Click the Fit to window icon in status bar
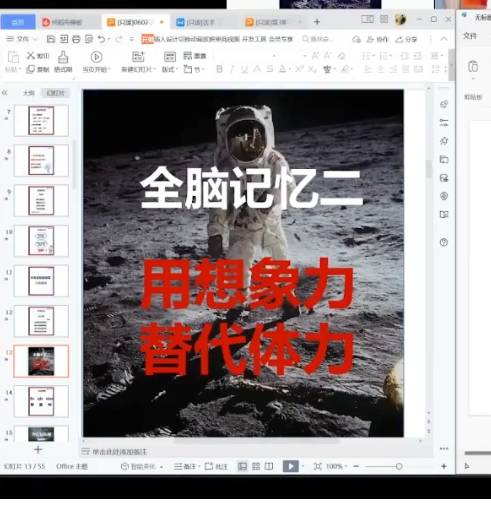This screenshot has width=491, height=514. [x=318, y=466]
